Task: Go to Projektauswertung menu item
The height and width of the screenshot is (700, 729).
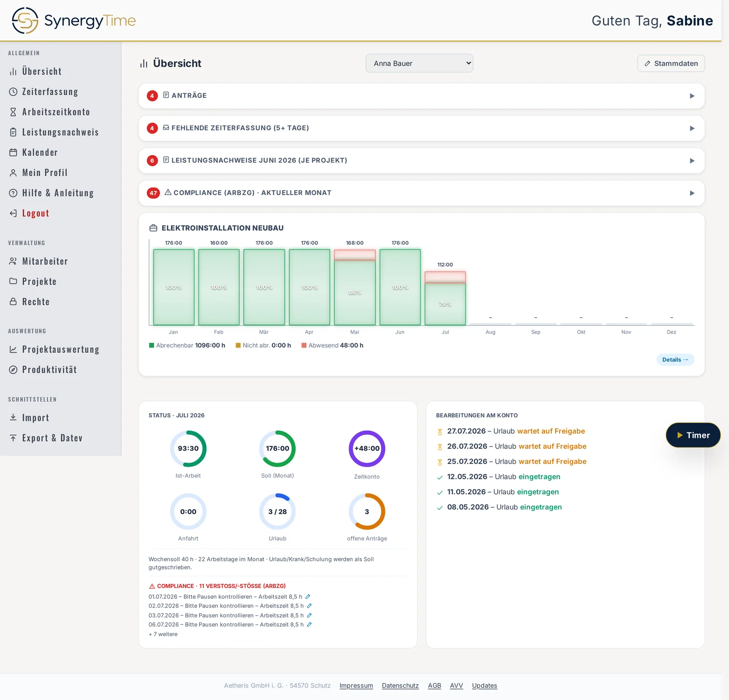Action: 61,350
